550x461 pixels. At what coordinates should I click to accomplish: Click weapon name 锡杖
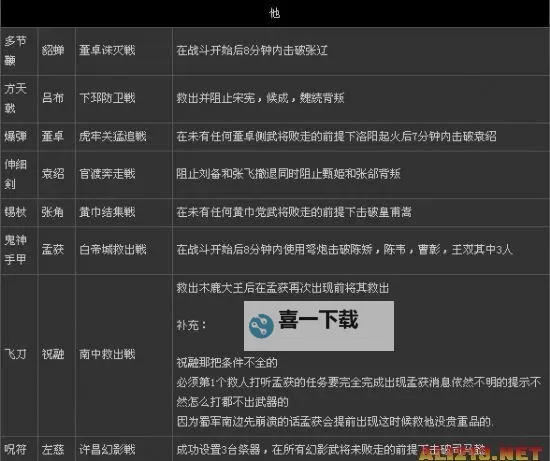(x=15, y=212)
